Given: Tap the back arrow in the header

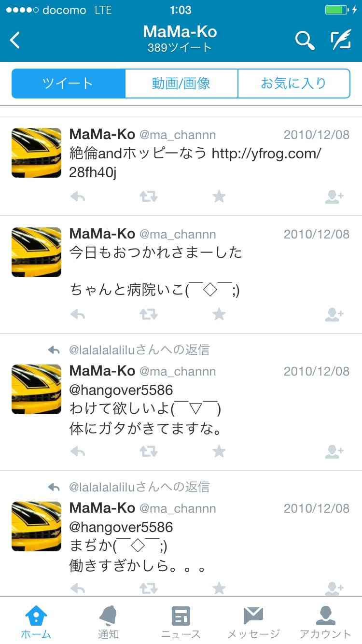Looking at the screenshot, I should (15, 41).
